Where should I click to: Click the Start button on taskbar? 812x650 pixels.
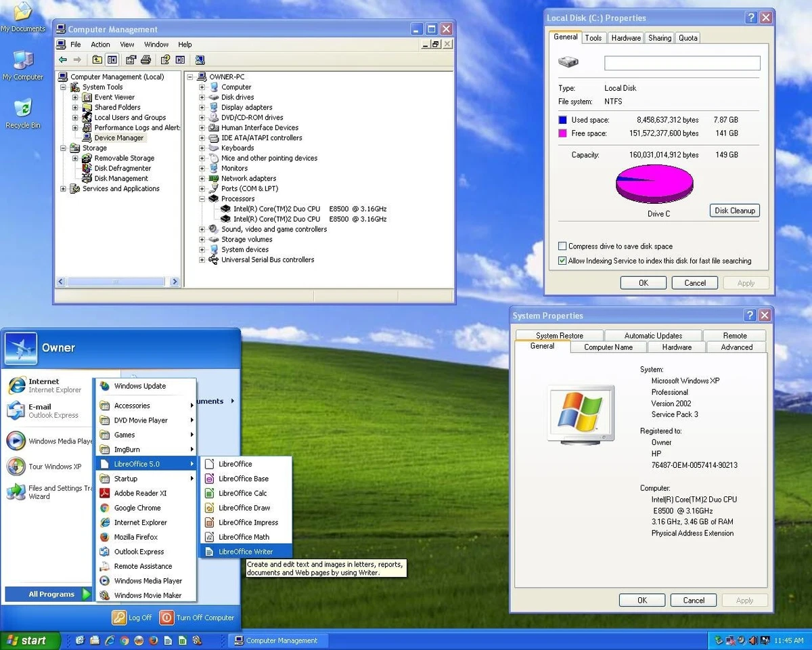click(x=30, y=641)
